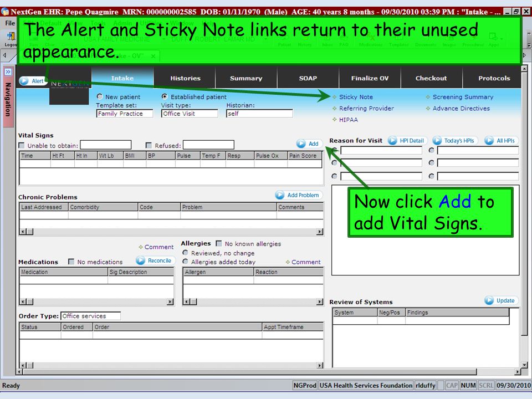Viewport: 532px width, 399px height.
Task: Click the Order Type Office services field
Action: pyautogui.click(x=90, y=316)
